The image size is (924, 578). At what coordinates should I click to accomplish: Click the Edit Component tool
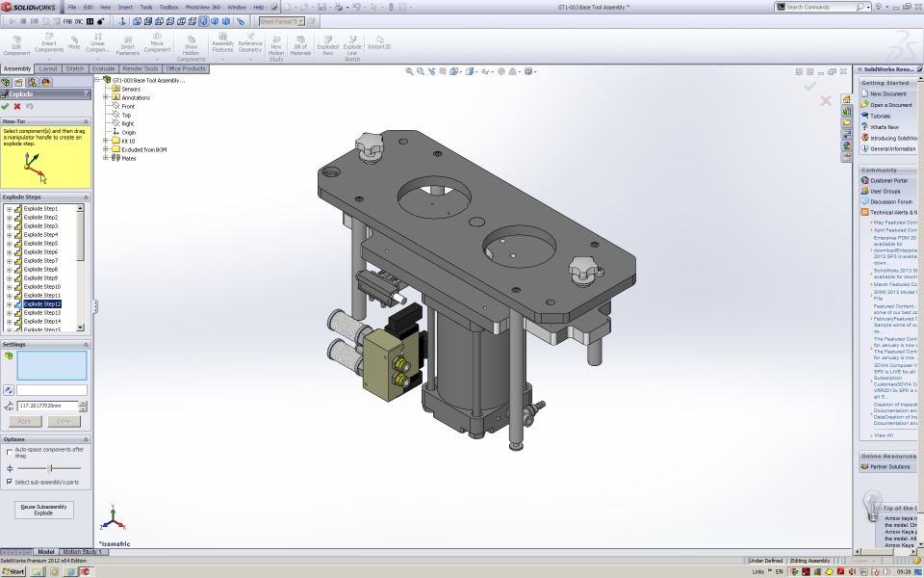pos(16,45)
